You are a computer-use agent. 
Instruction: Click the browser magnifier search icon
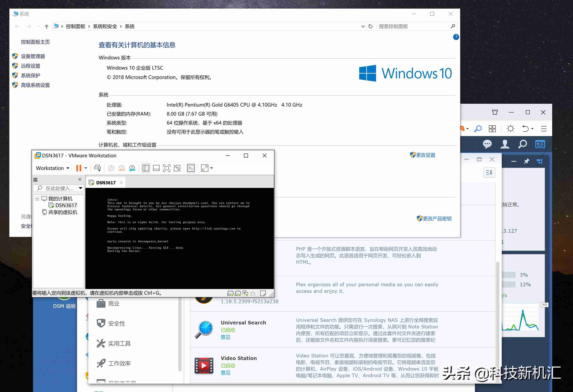coord(478,129)
